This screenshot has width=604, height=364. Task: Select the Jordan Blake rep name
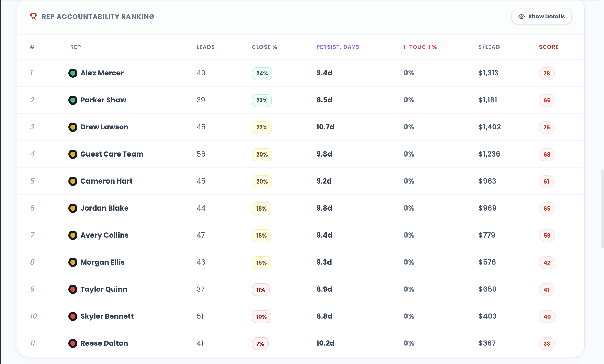point(104,208)
